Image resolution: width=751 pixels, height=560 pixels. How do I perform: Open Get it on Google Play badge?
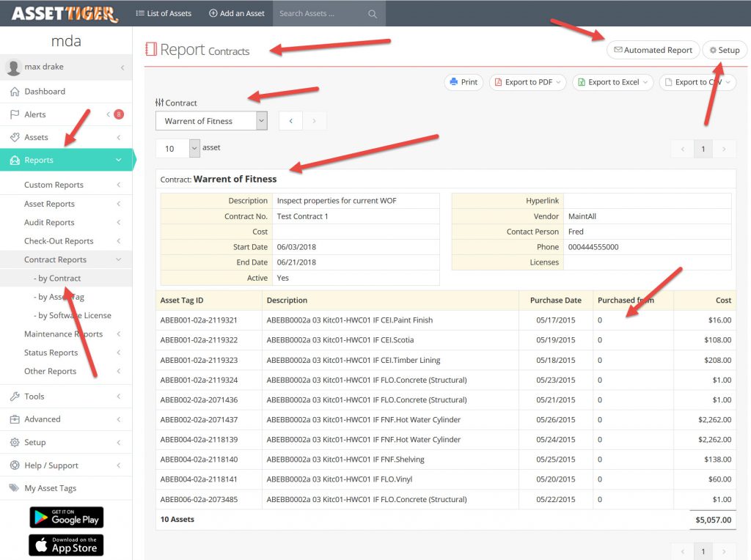[66, 517]
